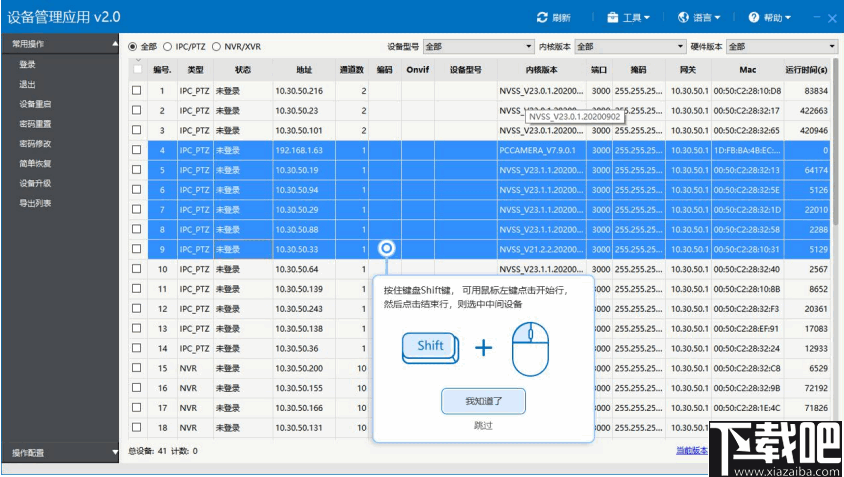
Task: Choose 导出列表 in the sidebar
Action: pyautogui.click(x=36, y=204)
